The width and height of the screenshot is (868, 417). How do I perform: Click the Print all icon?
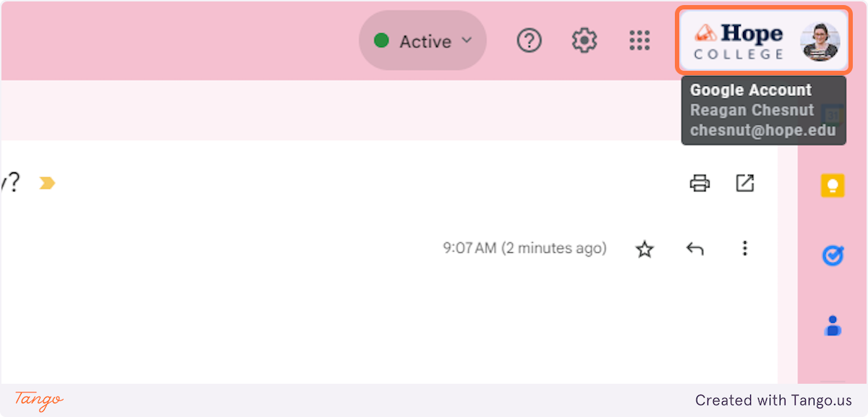tap(699, 184)
